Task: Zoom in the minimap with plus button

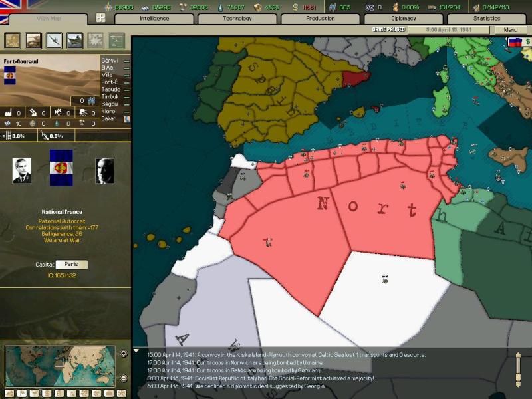Action: (x=124, y=354)
